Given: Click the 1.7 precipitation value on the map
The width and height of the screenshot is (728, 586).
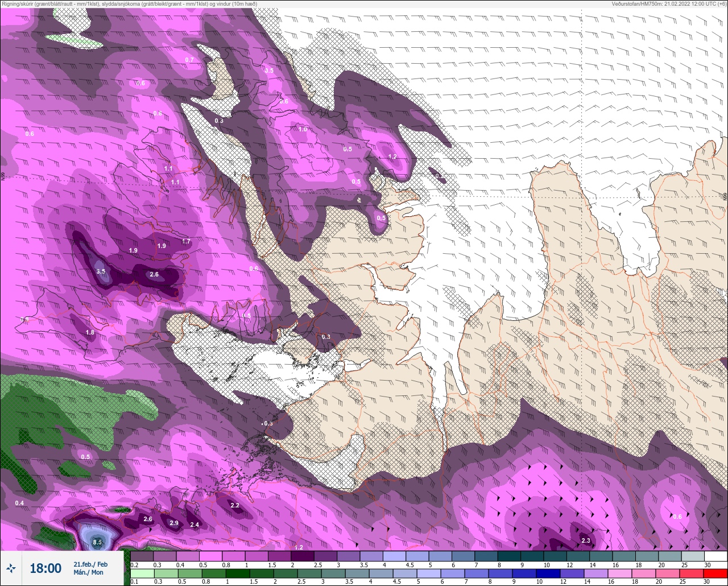Looking at the screenshot, I should (186, 242).
